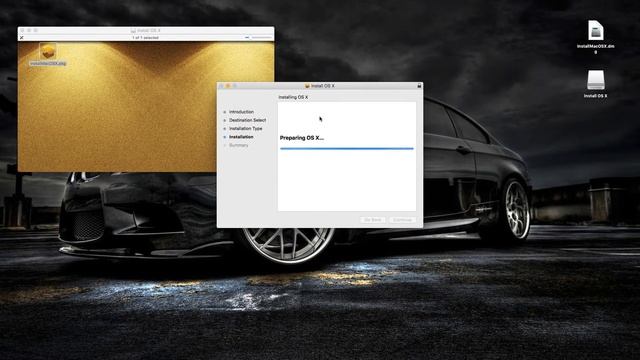Select the Destination Select step
640x360 pixels.
click(x=247, y=120)
